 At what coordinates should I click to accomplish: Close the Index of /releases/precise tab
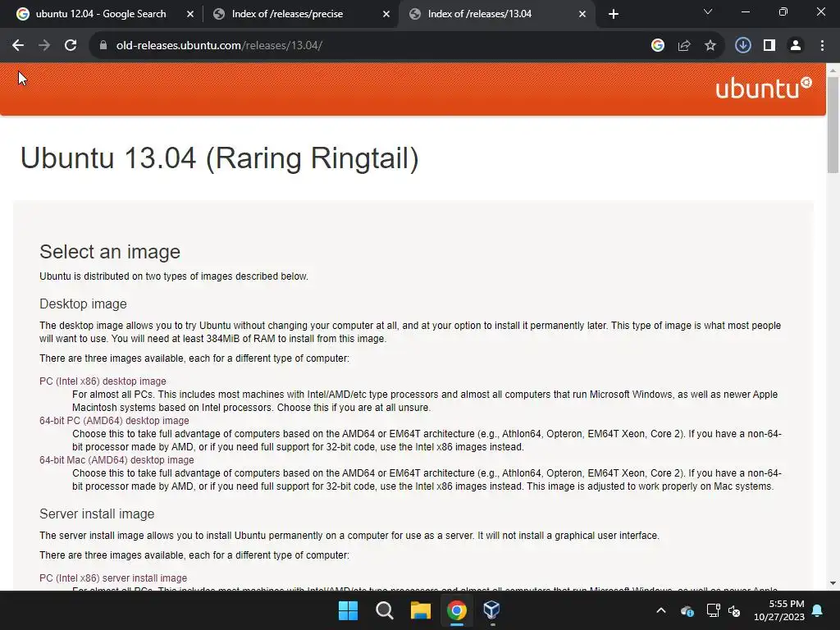click(x=386, y=15)
